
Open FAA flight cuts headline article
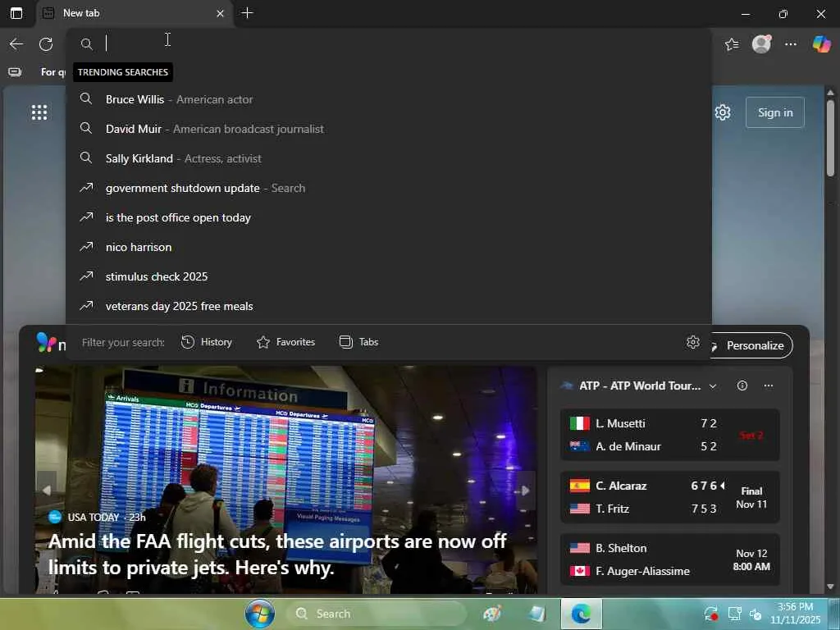(x=277, y=554)
